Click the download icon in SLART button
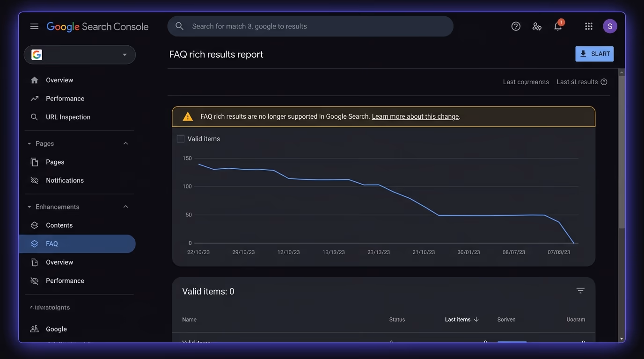Image resolution: width=644 pixels, height=359 pixels. pyautogui.click(x=583, y=54)
